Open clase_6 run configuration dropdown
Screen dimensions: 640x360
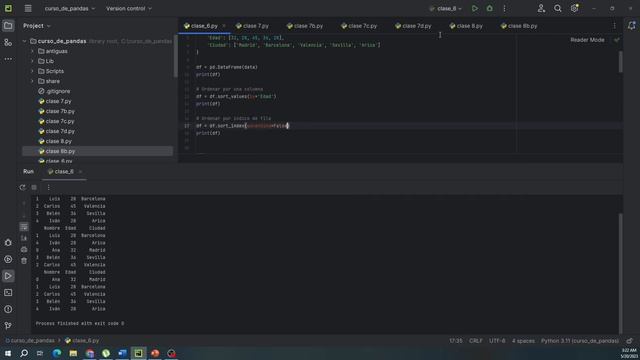pyautogui.click(x=445, y=9)
